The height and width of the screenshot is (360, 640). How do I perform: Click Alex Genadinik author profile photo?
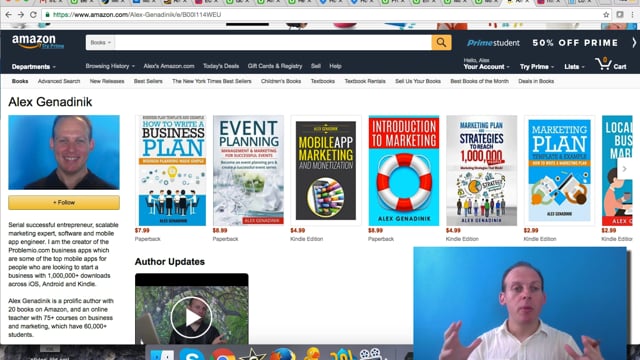pos(64,152)
